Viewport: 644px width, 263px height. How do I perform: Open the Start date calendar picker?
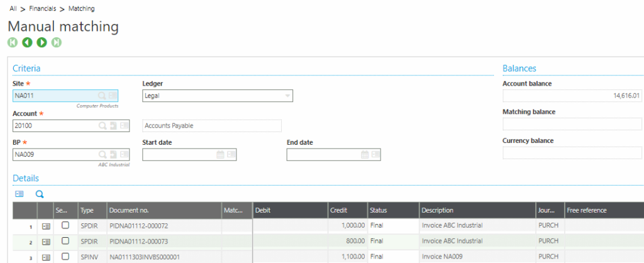click(220, 155)
